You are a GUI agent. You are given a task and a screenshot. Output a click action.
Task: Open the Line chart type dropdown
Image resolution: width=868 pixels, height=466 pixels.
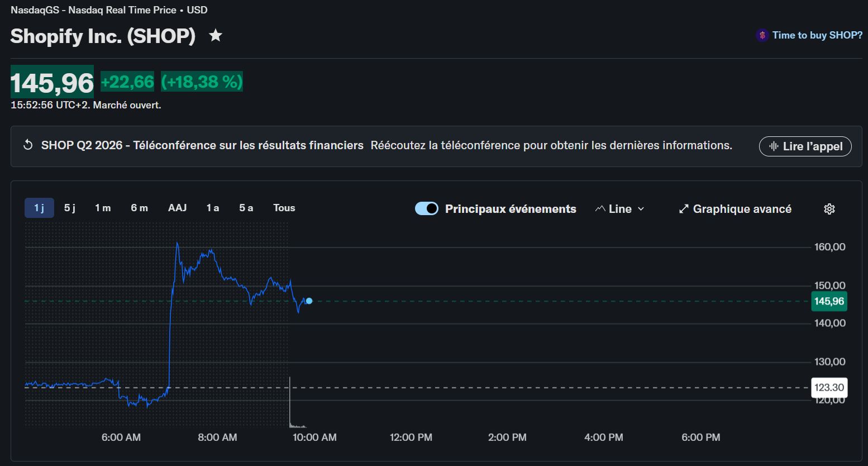pos(620,209)
